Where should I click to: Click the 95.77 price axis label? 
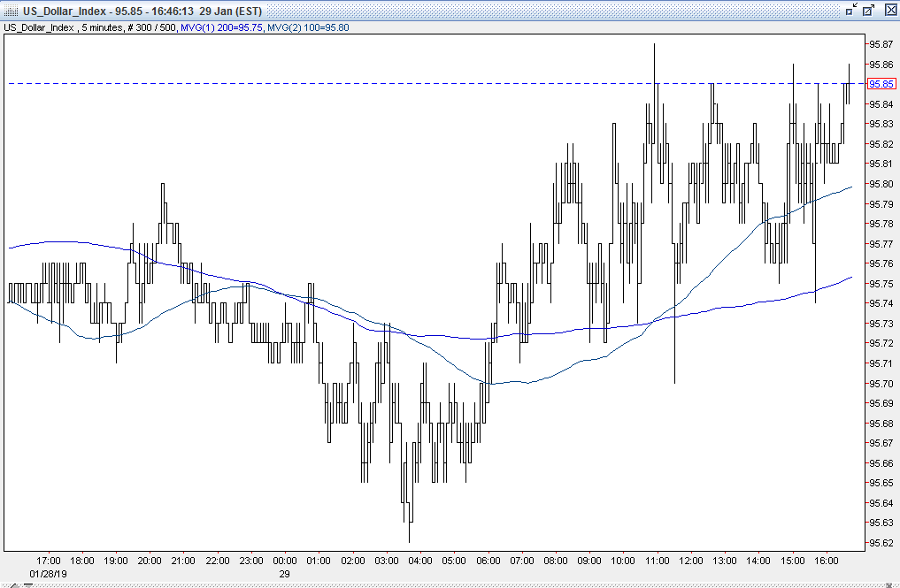click(x=881, y=244)
